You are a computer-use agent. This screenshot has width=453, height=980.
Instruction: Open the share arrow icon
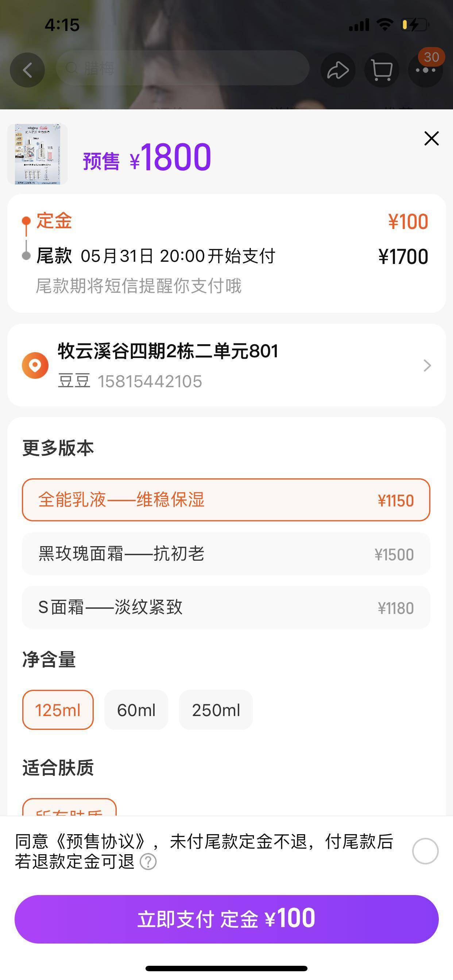[338, 70]
